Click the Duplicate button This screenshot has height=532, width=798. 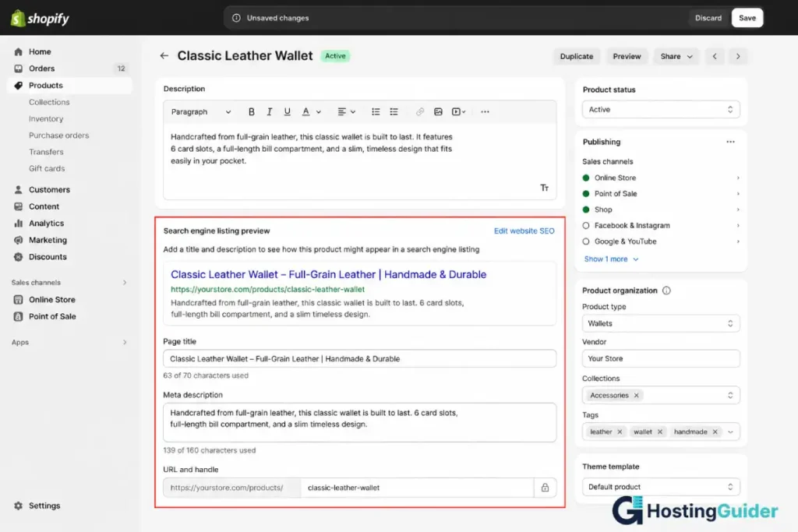click(577, 56)
